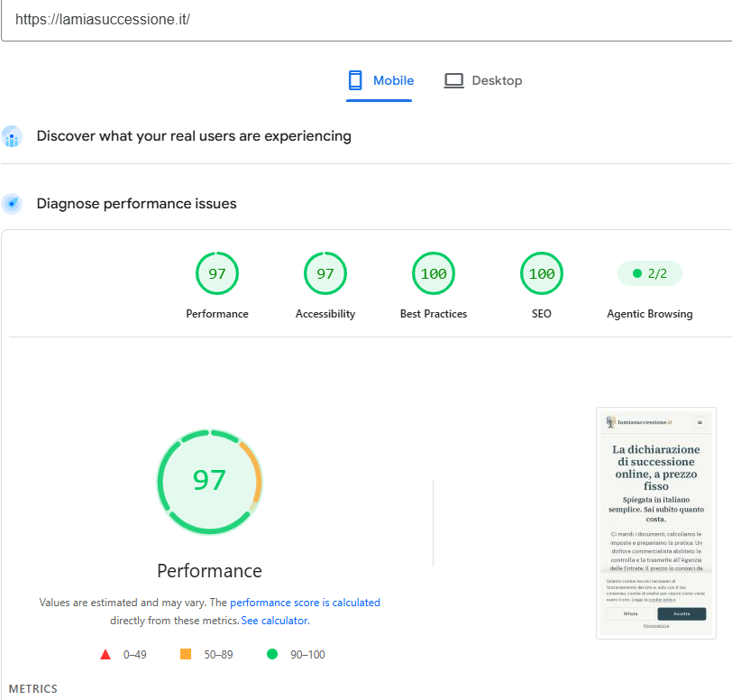The image size is (732, 700).
Task: Click the Agentic Browsing 2/2 badge
Action: (650, 273)
